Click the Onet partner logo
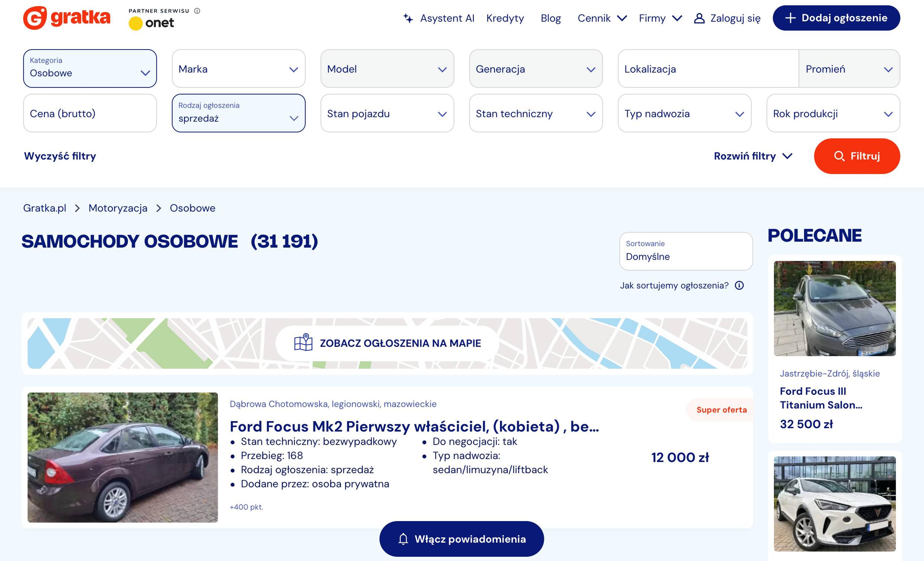Viewport: 924px width, 561px height. [x=151, y=23]
